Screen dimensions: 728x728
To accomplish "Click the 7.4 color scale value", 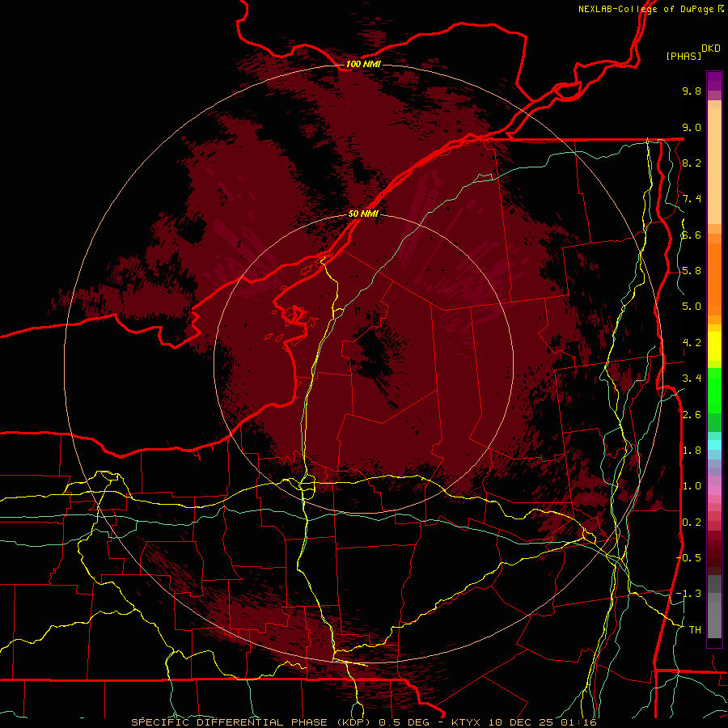I will 692,199.
